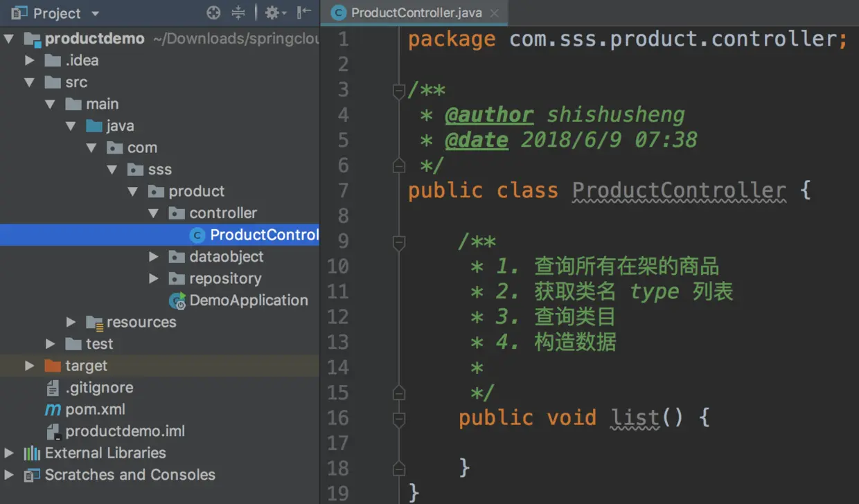Click the class icon on editor tab
Image resolution: width=859 pixels, height=504 pixels.
tap(338, 12)
